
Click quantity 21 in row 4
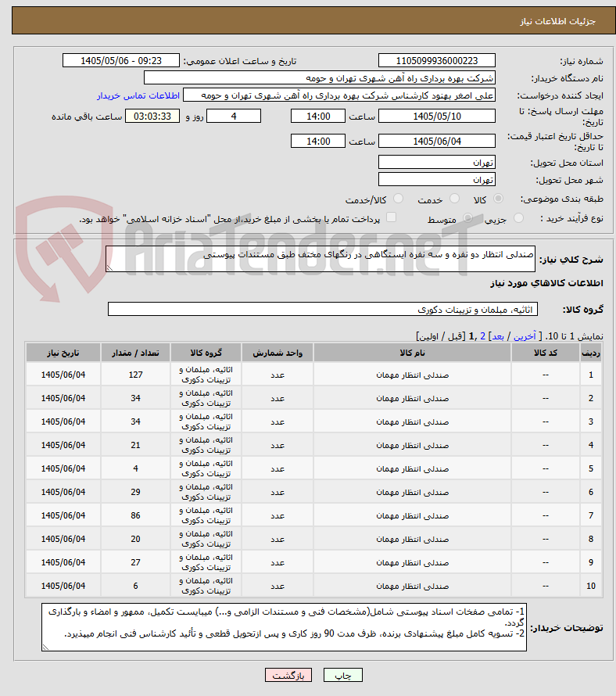click(x=135, y=445)
